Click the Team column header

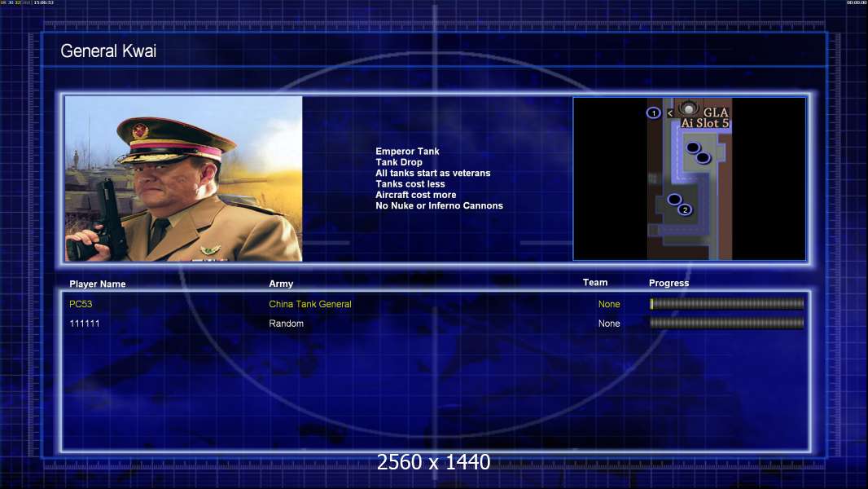[595, 283]
